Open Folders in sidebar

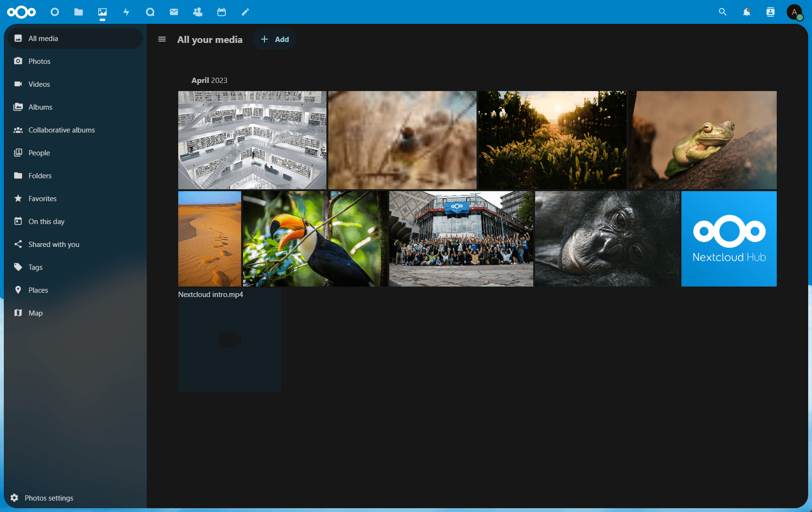click(75, 175)
